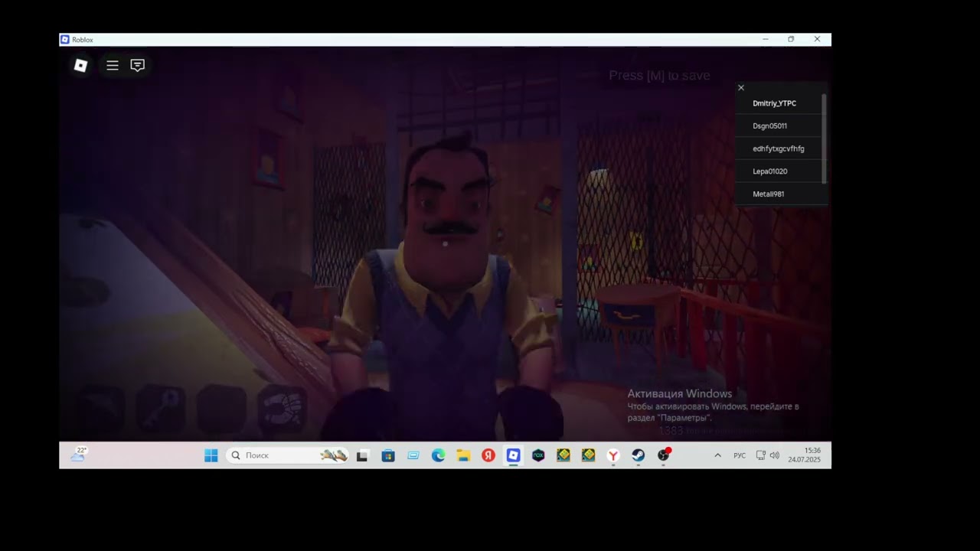Launch the red Yandex icon on taskbar
The image size is (980, 551).
488,455
